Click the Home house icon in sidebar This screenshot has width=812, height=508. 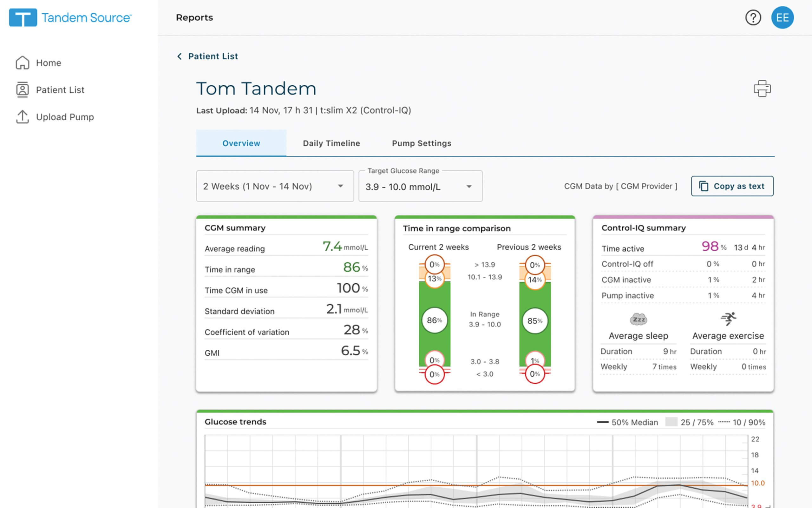(23, 63)
